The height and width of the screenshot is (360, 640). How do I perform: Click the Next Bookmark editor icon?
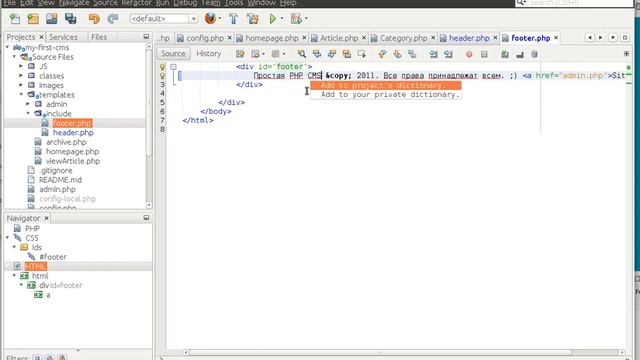pyautogui.click(x=397, y=54)
